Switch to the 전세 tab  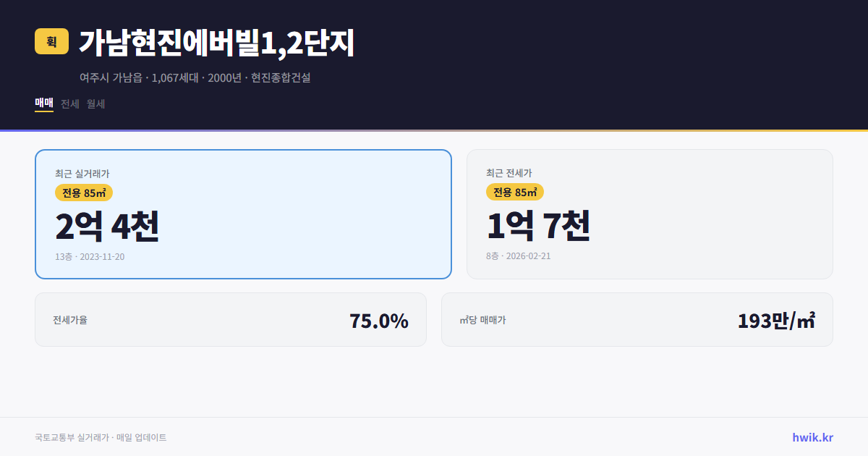pos(69,104)
